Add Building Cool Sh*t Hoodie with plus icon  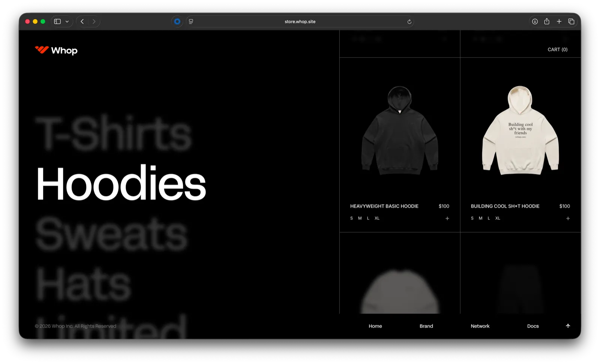[x=568, y=218]
